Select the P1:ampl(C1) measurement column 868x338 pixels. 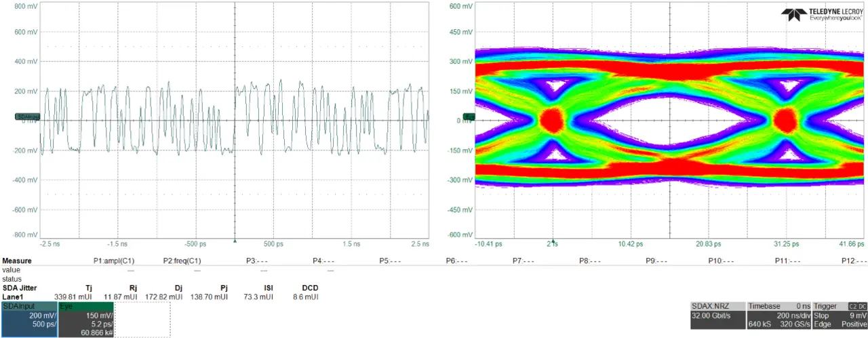(x=113, y=261)
